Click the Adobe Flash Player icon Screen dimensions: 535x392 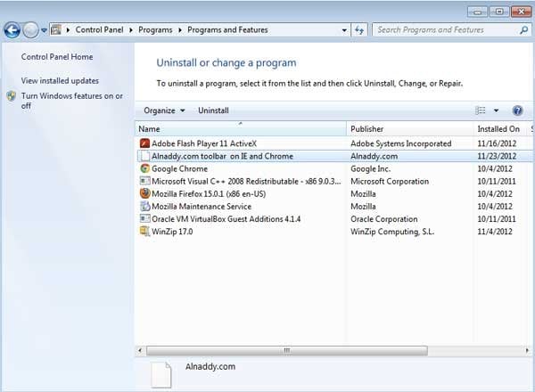click(x=145, y=143)
